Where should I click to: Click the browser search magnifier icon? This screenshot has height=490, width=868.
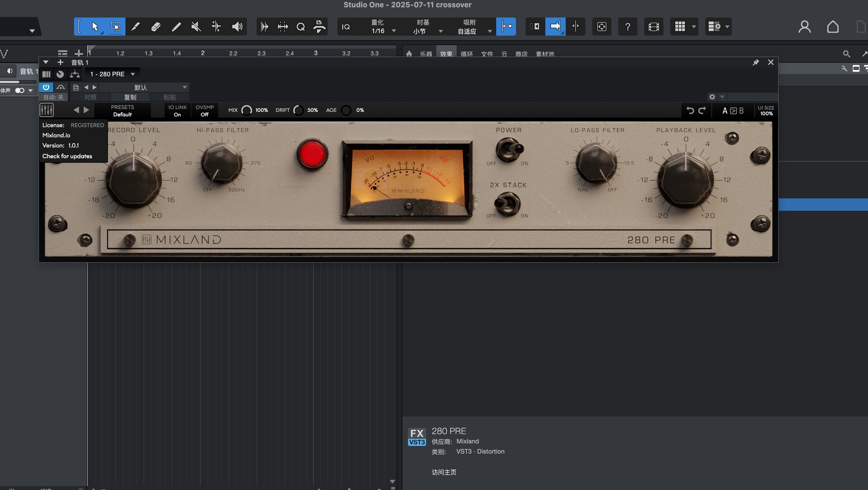[x=846, y=54]
